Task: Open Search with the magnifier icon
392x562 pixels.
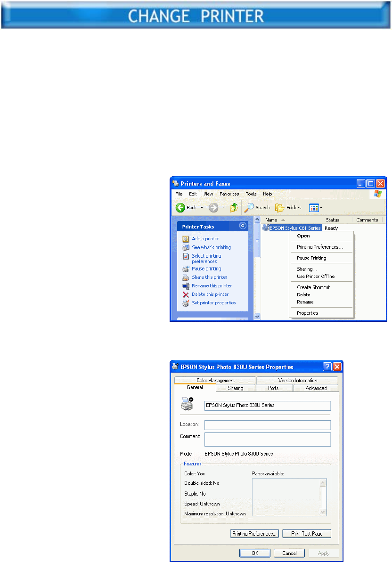Action: 249,208
